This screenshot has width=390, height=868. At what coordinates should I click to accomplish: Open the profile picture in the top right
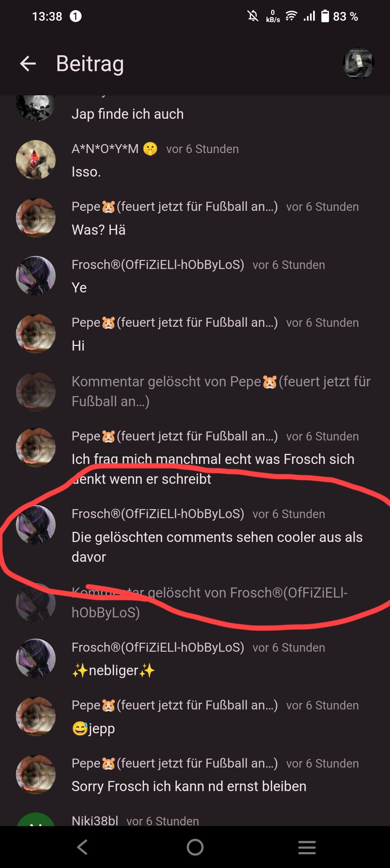click(x=358, y=64)
